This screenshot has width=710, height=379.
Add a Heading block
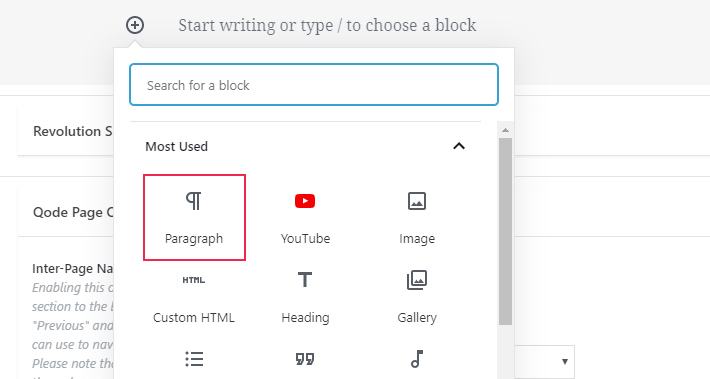305,297
